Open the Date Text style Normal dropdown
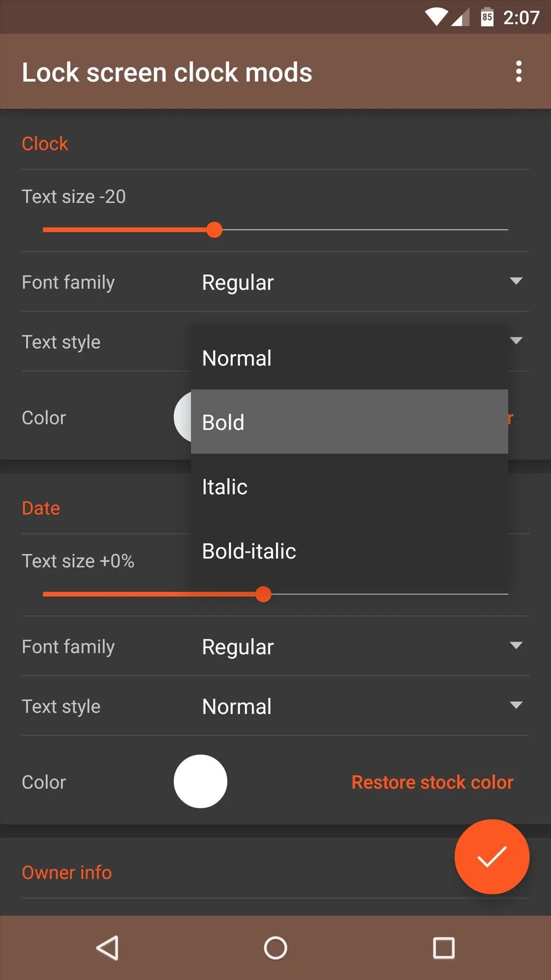Image resolution: width=551 pixels, height=980 pixels. click(x=361, y=706)
